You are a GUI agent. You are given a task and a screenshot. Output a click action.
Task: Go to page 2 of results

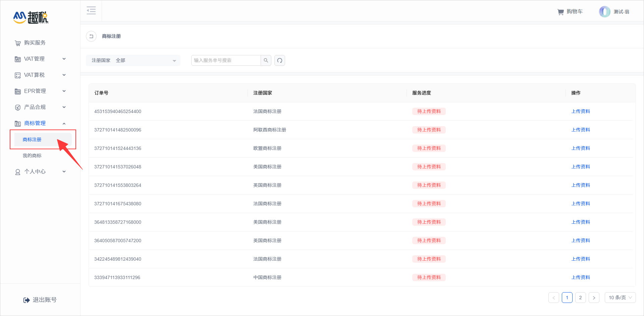click(580, 298)
